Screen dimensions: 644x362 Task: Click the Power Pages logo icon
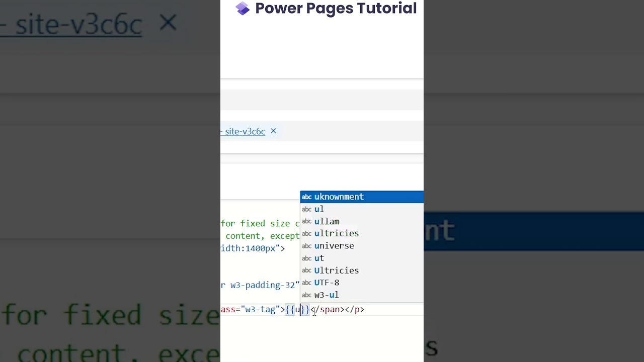click(243, 9)
